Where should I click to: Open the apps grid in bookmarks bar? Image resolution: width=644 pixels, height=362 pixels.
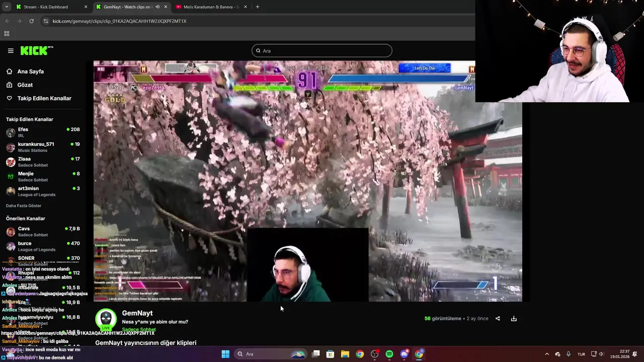pyautogui.click(x=7, y=34)
